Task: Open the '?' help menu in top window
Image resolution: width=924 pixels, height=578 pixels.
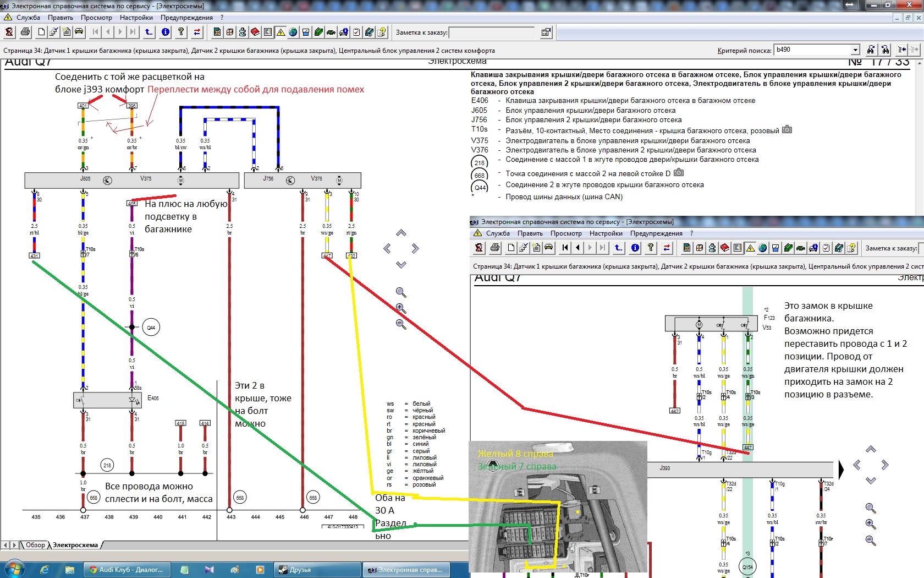Action: pos(222,18)
